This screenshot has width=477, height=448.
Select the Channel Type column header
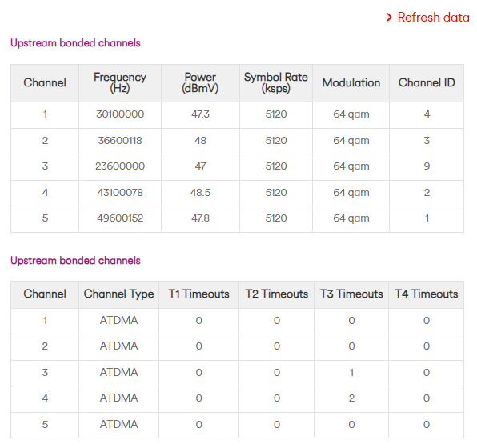click(118, 294)
